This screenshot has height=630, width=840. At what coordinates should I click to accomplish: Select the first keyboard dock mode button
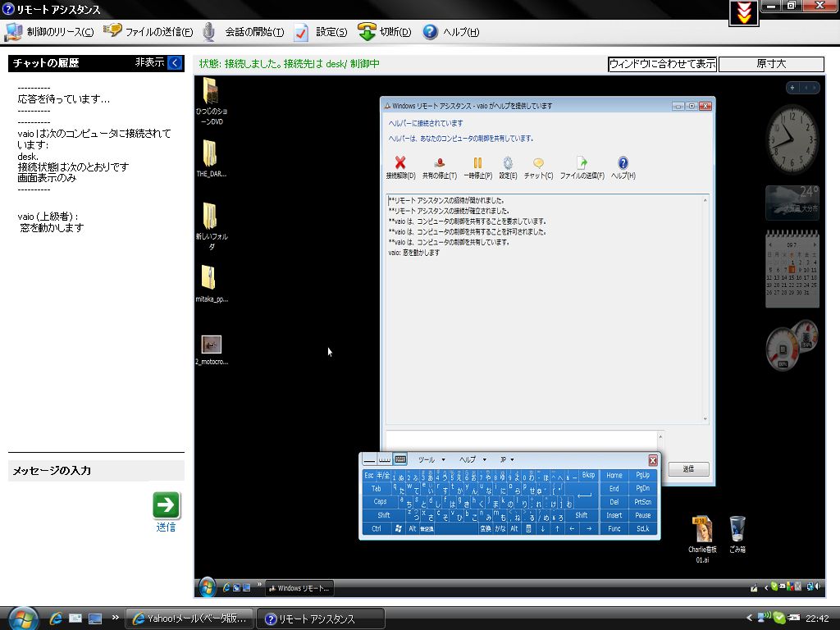(x=369, y=459)
